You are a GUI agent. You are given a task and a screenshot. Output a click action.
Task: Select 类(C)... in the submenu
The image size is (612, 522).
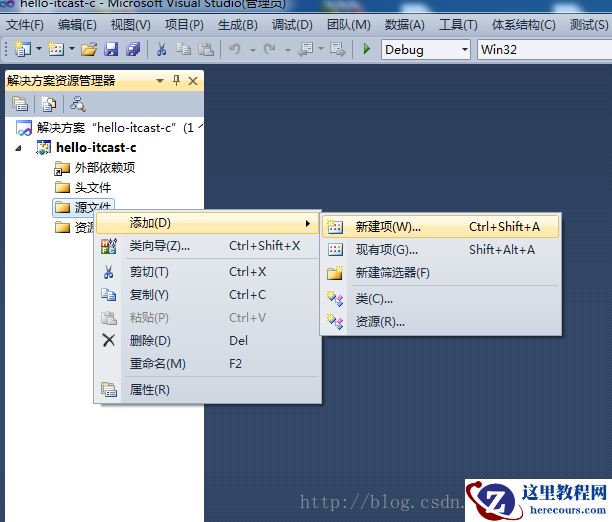[441, 299]
